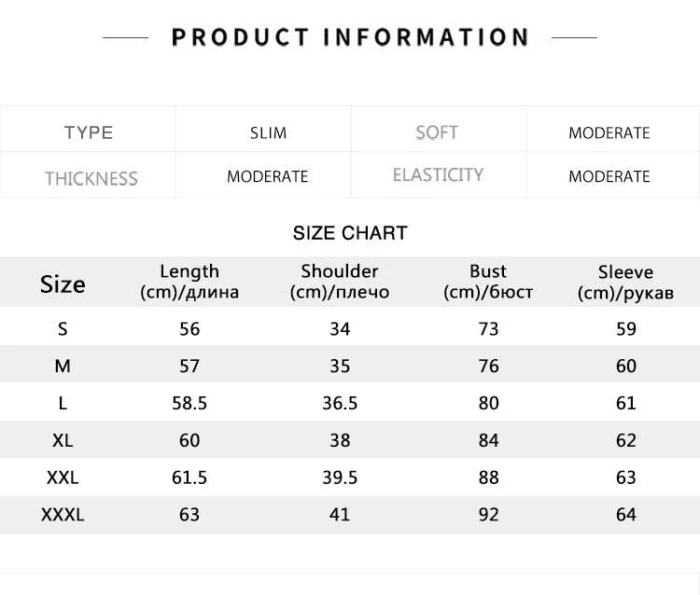This screenshot has height=595, width=700.
Task: Click the XL size row label
Action: pyautogui.click(x=63, y=441)
